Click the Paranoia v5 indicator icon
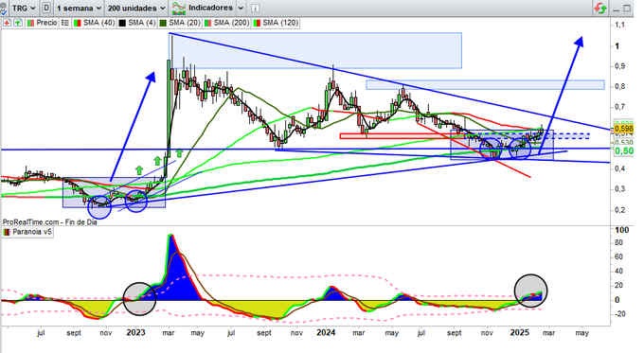Viewport: 644px width, 353px height. click(7, 232)
